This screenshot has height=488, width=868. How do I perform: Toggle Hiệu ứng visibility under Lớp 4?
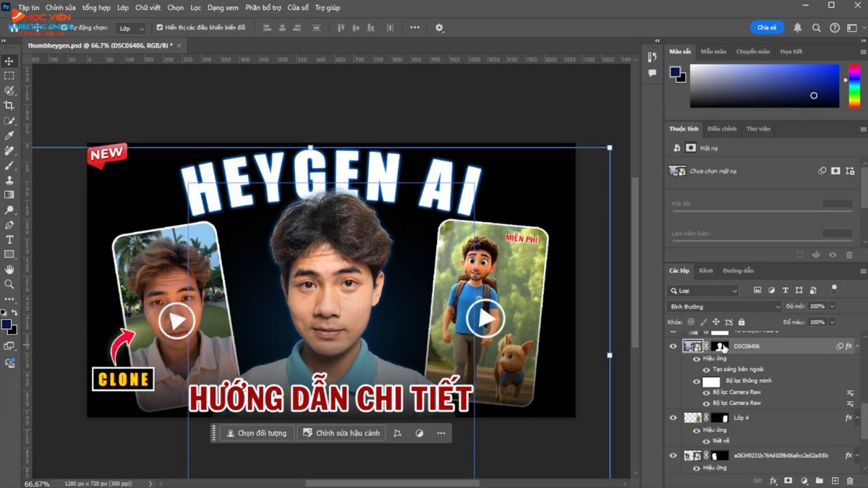point(697,429)
